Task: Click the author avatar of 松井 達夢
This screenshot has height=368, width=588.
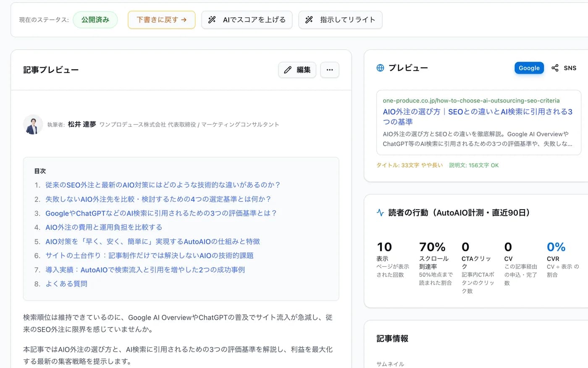Action: (33, 124)
